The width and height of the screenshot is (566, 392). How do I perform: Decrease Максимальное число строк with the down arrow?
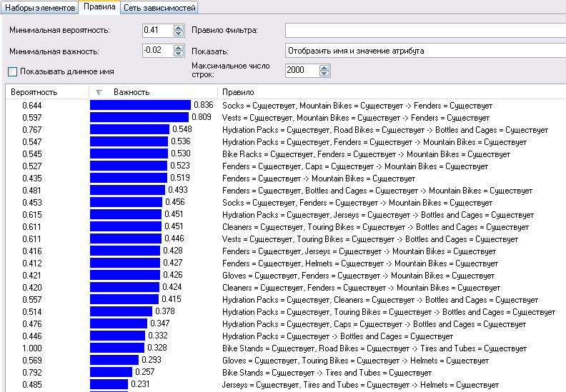tap(324, 74)
